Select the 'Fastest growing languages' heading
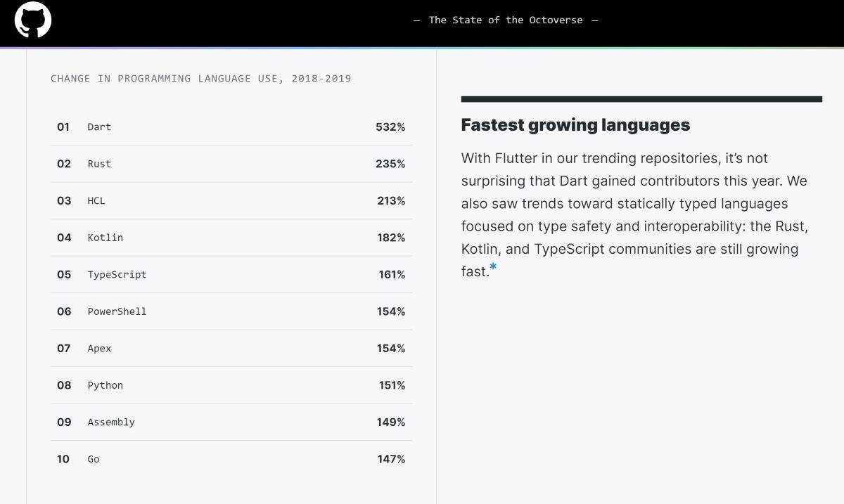Screen dimensions: 844x504 click(575, 125)
